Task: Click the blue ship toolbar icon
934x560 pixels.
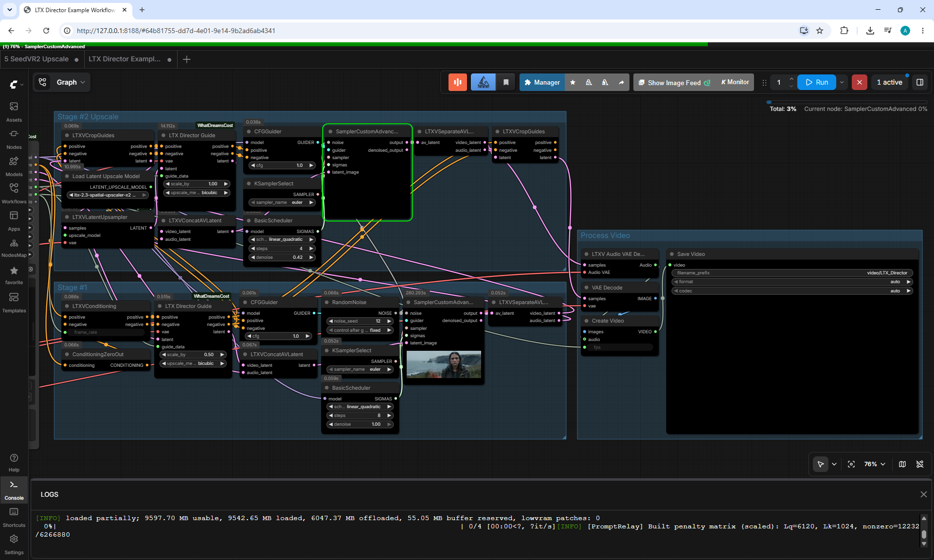Action: click(483, 82)
